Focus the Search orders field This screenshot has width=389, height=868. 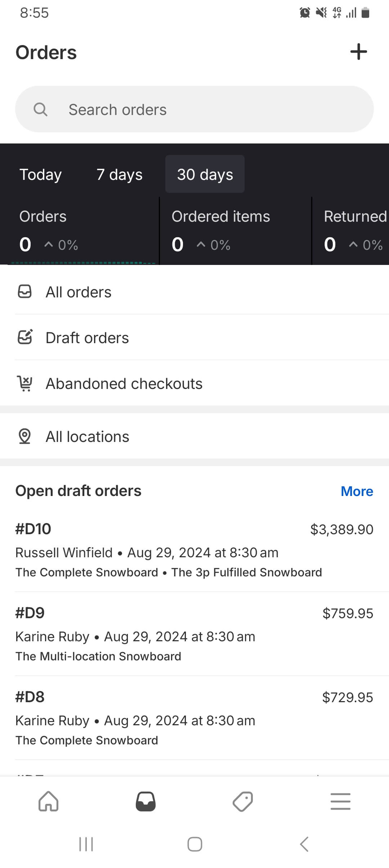coord(209,109)
